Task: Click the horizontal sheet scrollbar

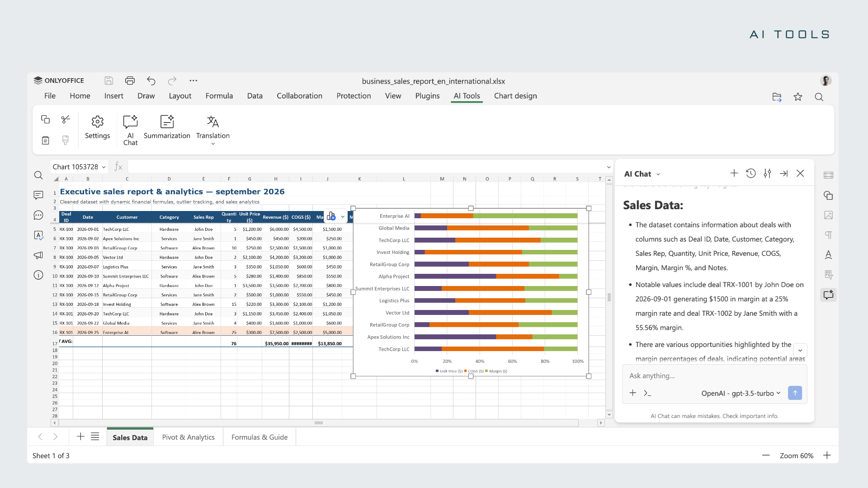Action: (x=319, y=423)
